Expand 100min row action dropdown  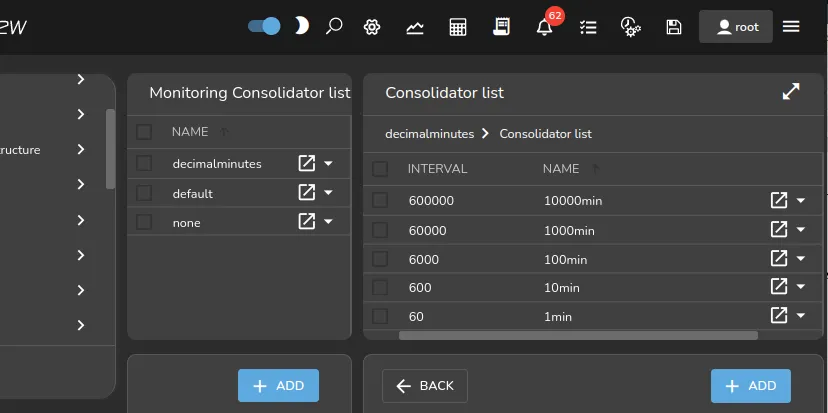(x=801, y=259)
